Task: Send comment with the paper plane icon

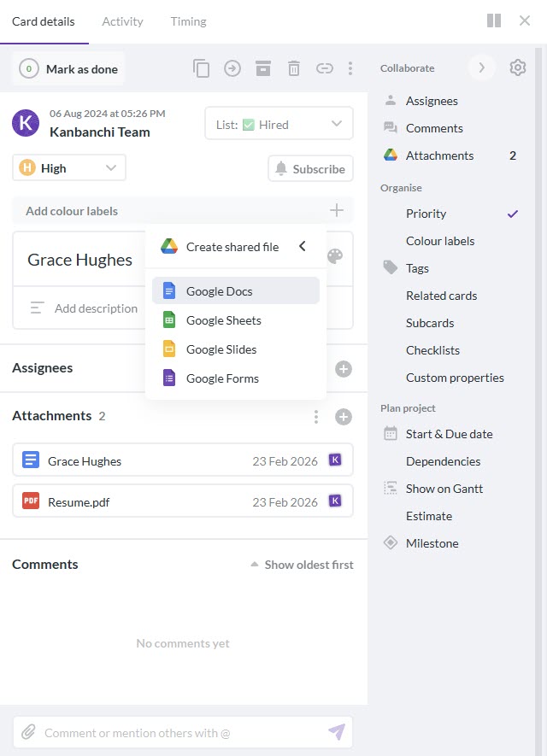Action: pyautogui.click(x=337, y=732)
